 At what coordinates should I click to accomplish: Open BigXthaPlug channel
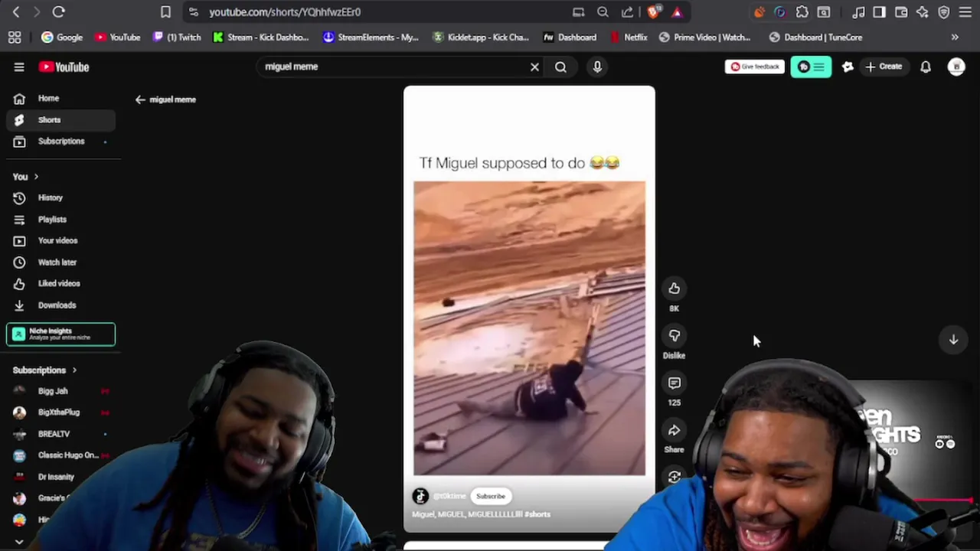tap(60, 412)
